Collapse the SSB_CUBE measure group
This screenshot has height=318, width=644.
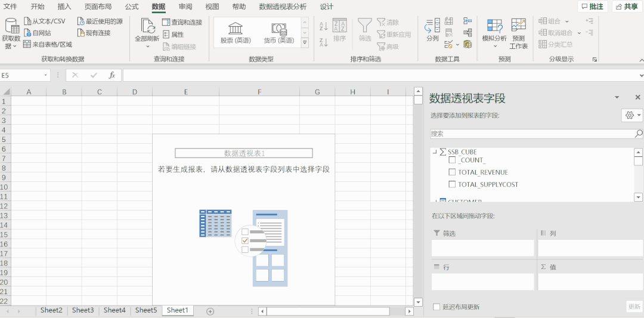435,152
